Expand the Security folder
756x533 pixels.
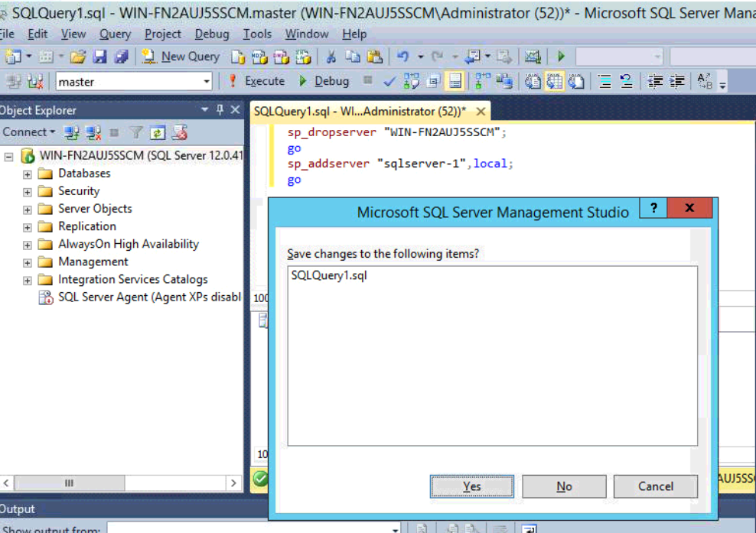[x=27, y=192]
